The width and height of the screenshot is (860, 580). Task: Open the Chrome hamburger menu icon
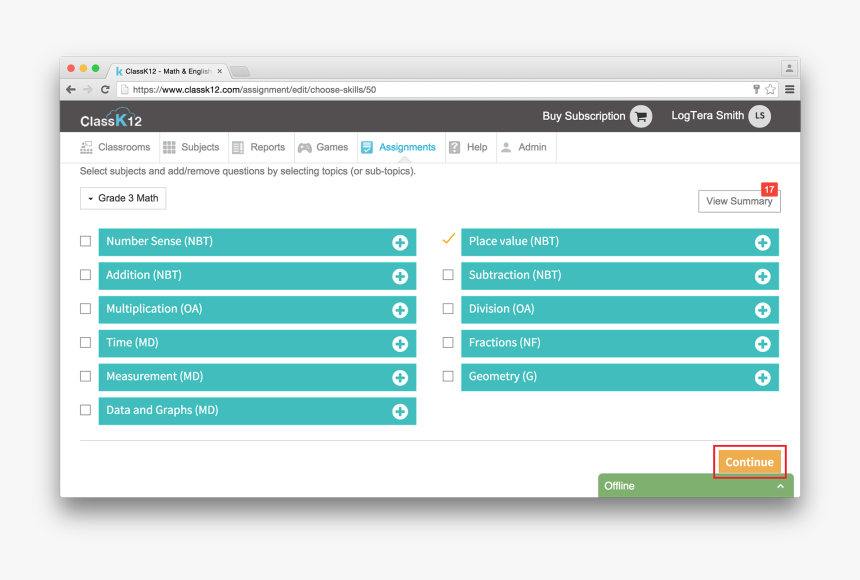tap(789, 89)
